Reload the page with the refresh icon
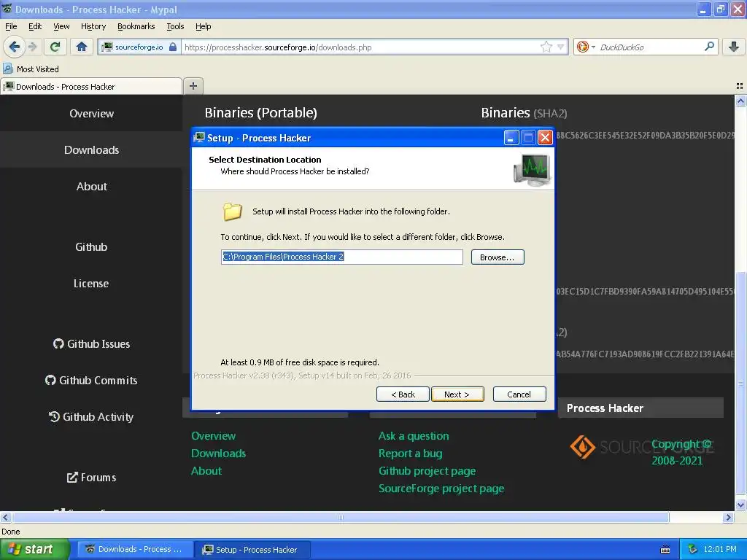The width and height of the screenshot is (747, 560). (x=55, y=47)
